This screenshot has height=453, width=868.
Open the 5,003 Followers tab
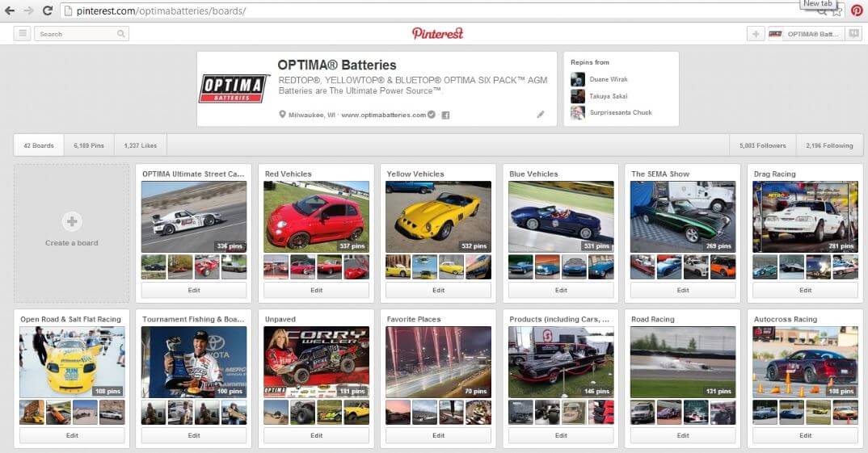tap(763, 145)
